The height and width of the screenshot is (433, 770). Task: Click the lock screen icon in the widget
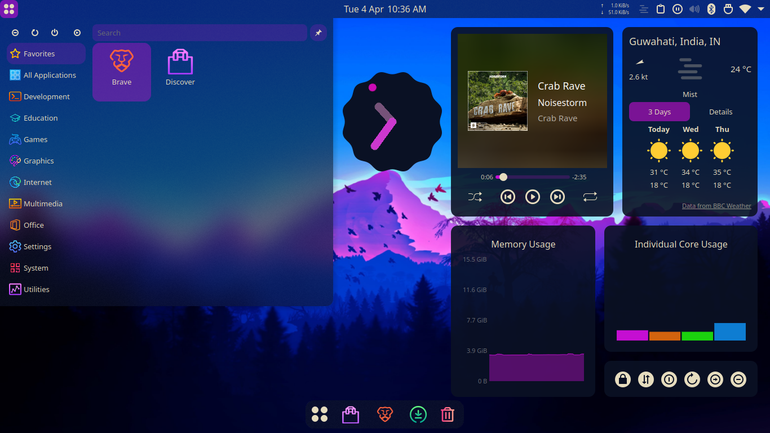click(623, 379)
